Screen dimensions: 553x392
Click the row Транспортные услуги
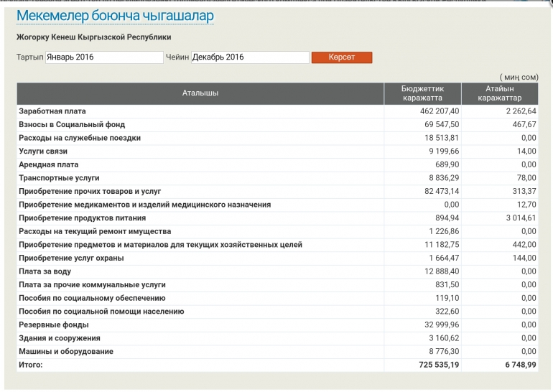[277, 178]
